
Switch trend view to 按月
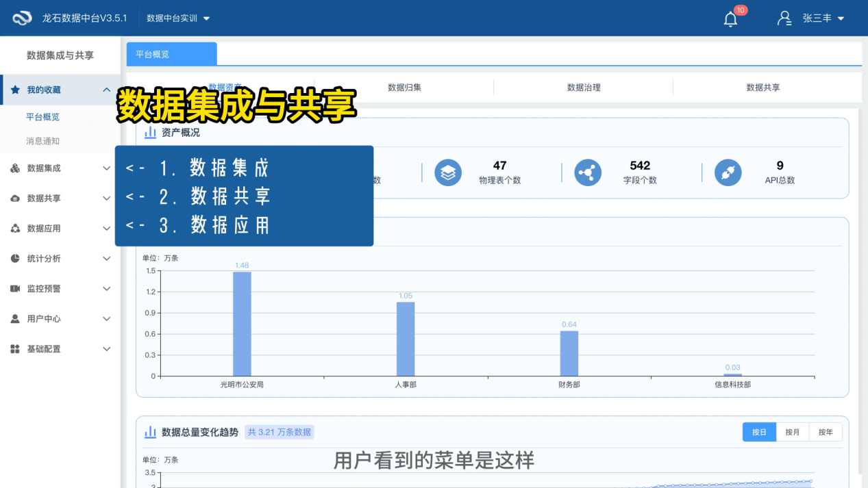[792, 432]
